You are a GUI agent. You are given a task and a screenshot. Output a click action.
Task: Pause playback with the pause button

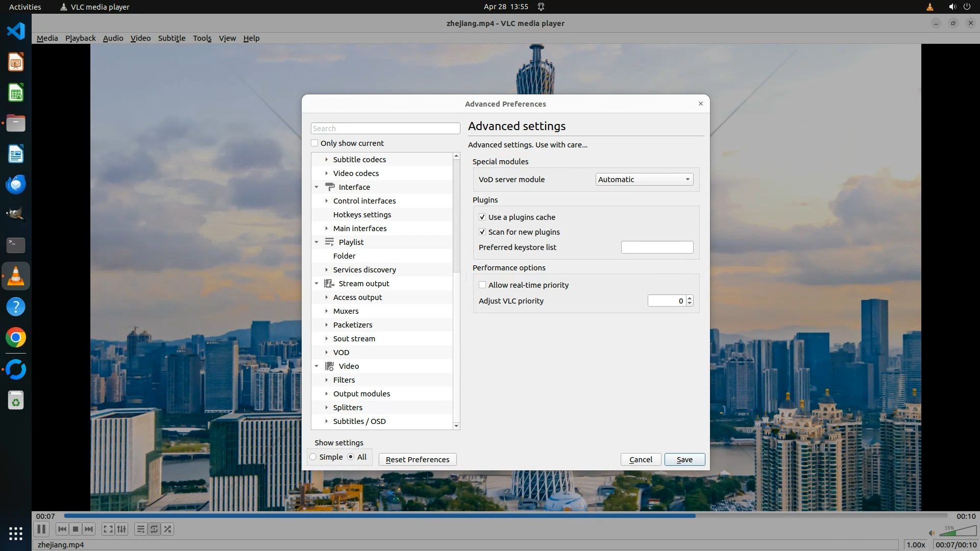[x=41, y=529]
